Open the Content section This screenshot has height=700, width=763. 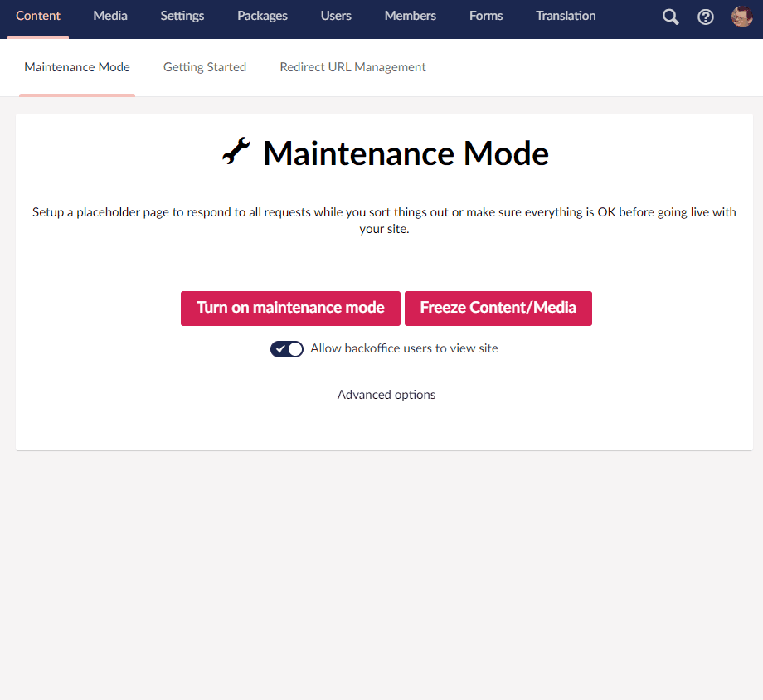tap(38, 16)
